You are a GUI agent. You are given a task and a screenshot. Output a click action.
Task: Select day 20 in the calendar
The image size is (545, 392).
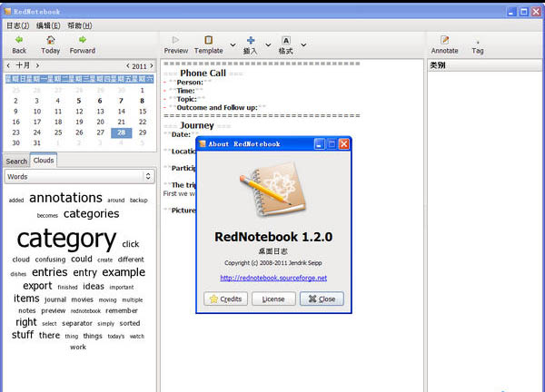coord(100,122)
